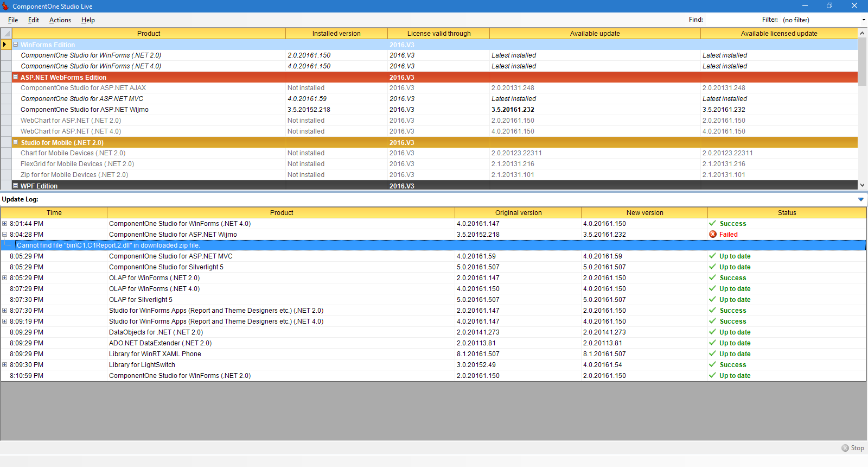The height and width of the screenshot is (467, 868).
Task: Expand the 8:05:29 PM OLAP for WinForms log entry
Action: coord(5,277)
